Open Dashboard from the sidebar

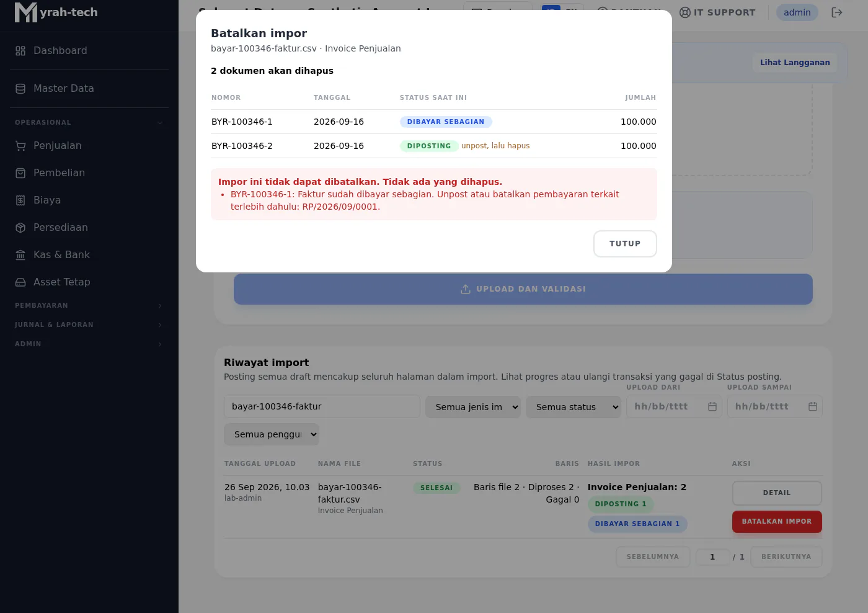point(89,51)
